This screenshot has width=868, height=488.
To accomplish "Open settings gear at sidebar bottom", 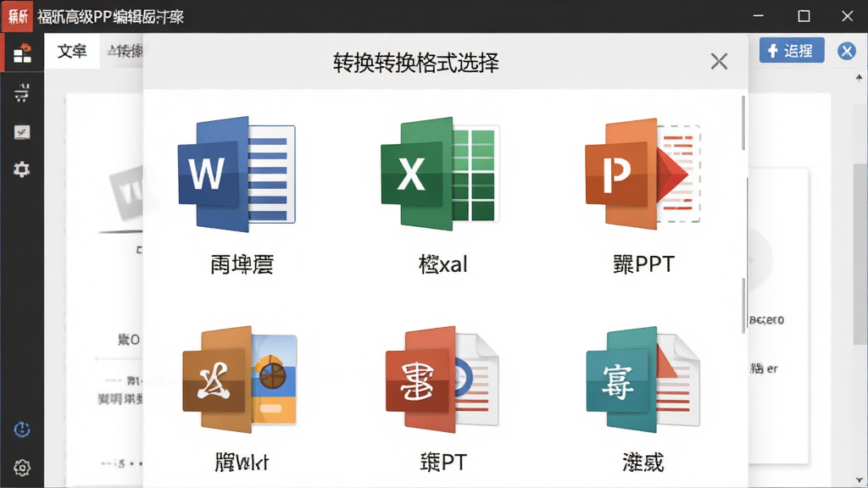I will click(x=21, y=468).
